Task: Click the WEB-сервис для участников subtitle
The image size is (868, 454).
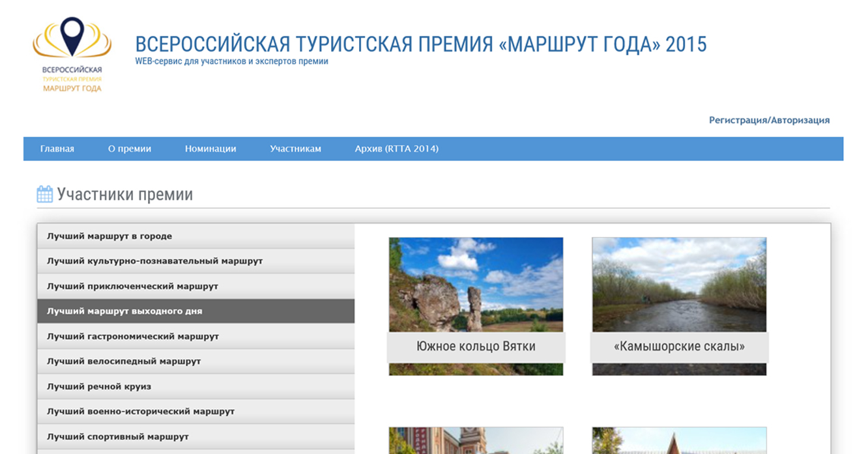Action: (x=232, y=61)
